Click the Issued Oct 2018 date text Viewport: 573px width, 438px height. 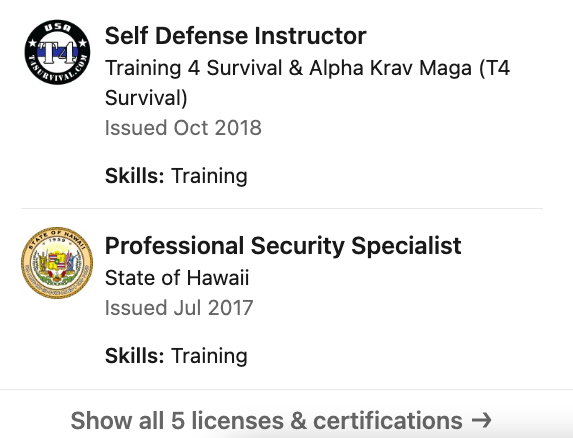click(x=183, y=128)
